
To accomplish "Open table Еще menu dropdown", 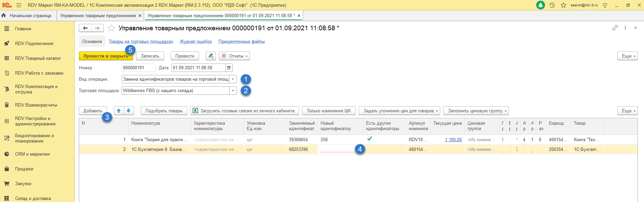I will click(627, 111).
